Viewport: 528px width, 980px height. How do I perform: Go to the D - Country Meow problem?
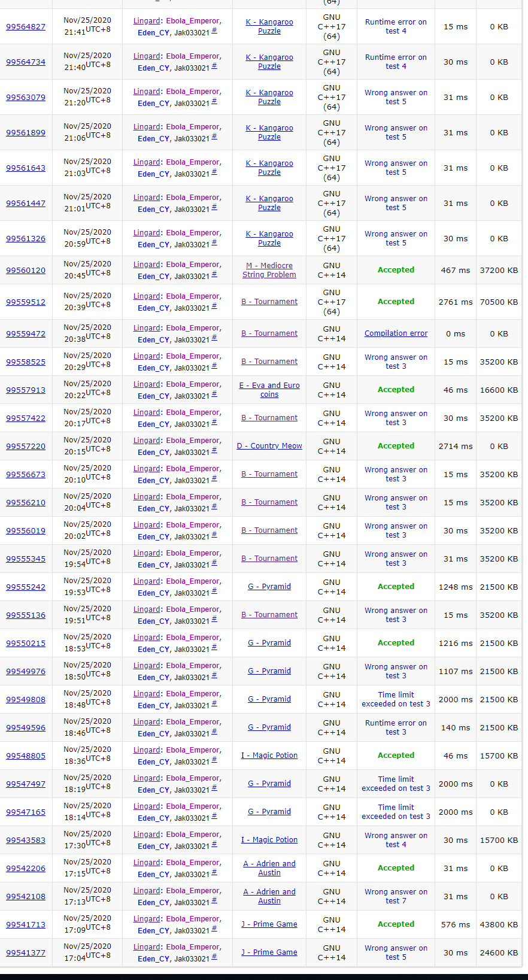[x=269, y=446]
